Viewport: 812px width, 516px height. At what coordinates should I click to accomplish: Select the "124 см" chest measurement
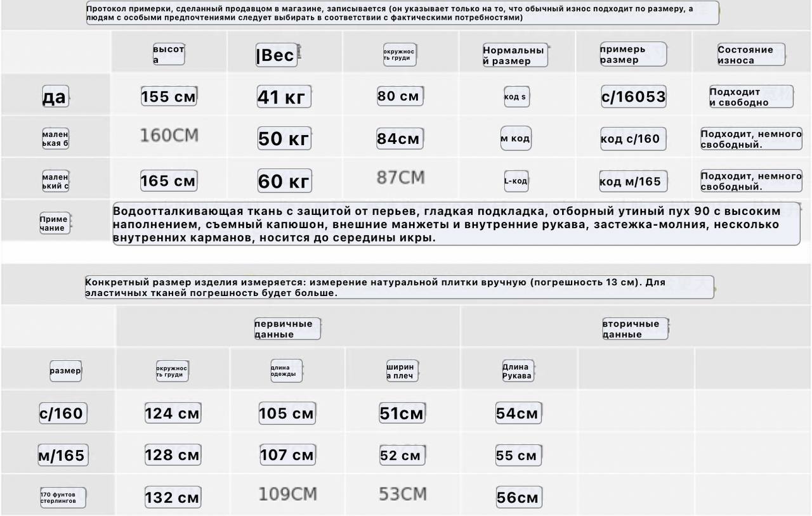[x=173, y=413]
